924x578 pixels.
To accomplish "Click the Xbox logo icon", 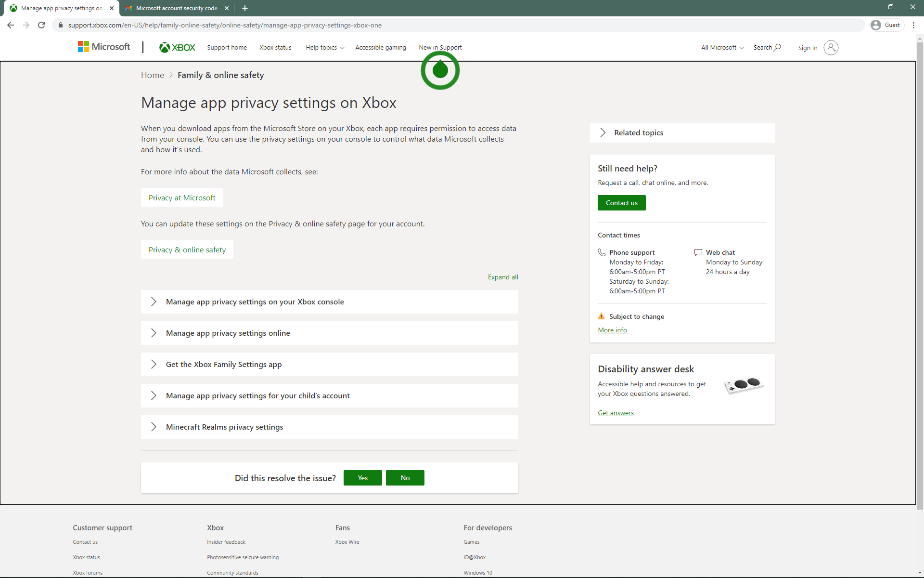I will pos(164,47).
